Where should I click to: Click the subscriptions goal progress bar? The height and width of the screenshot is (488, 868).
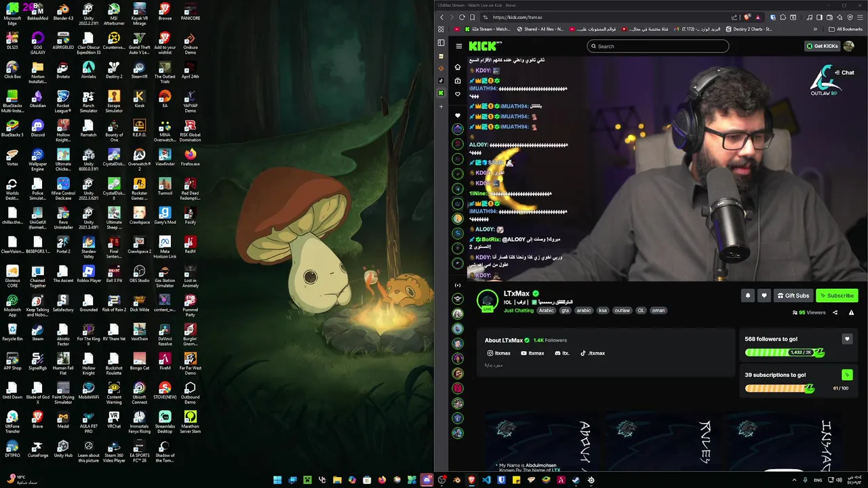pyautogui.click(x=780, y=388)
